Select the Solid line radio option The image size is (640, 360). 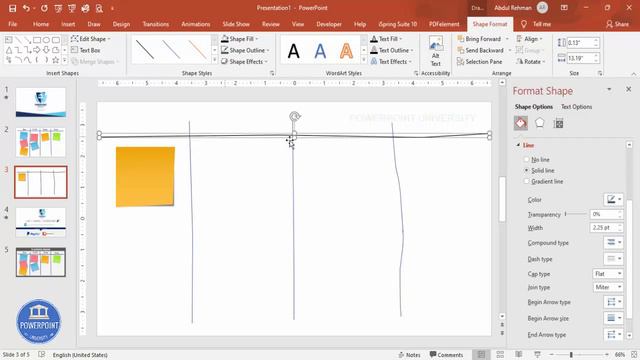pyautogui.click(x=527, y=170)
